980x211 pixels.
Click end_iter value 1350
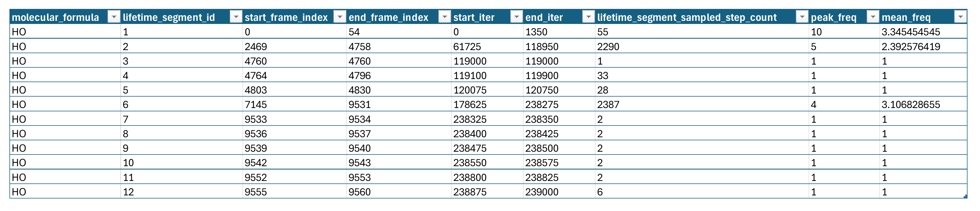[x=536, y=32]
